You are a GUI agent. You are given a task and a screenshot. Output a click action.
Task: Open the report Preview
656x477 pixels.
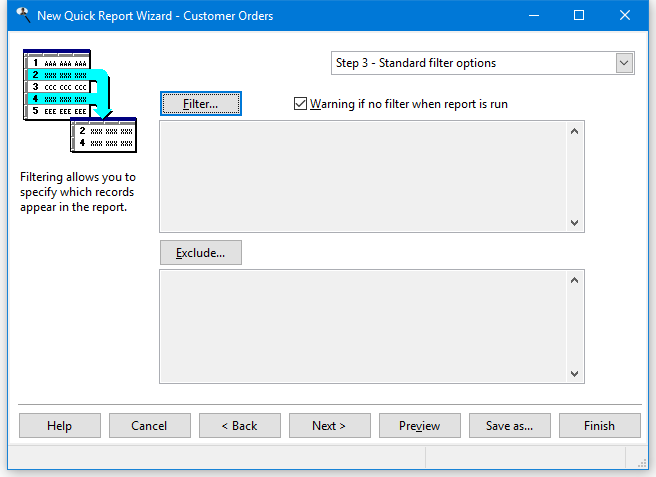pos(420,426)
